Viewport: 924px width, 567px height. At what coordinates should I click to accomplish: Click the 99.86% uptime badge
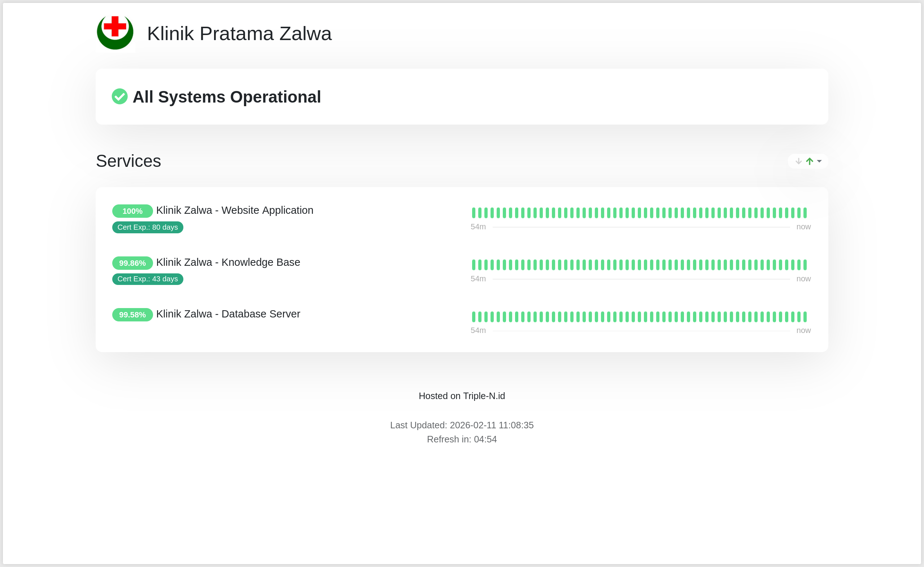point(132,263)
